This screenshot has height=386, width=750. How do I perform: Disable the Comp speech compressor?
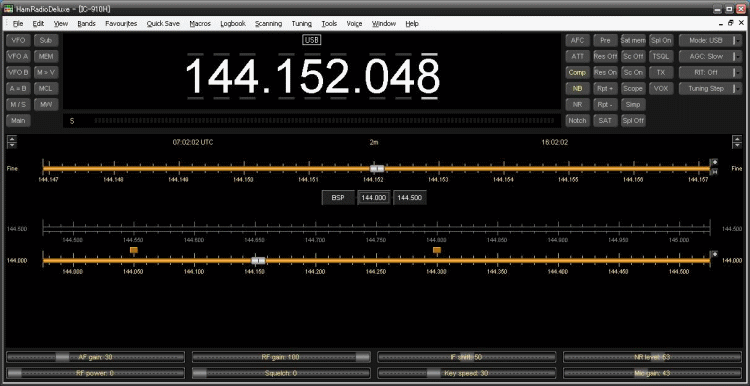[577, 73]
